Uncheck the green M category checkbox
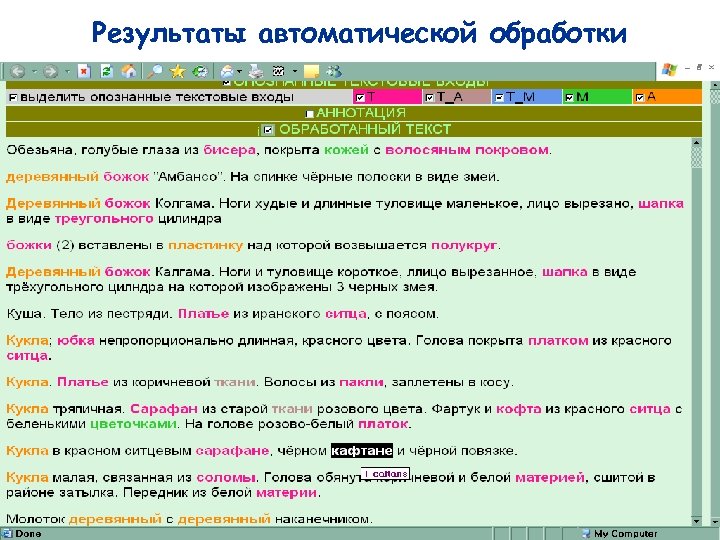This screenshot has height=540, width=720. click(569, 97)
